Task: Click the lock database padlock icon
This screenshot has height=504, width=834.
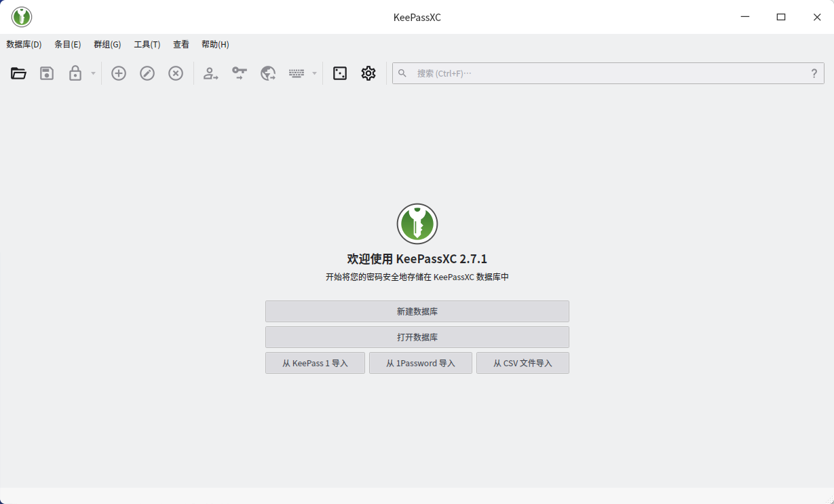Action: click(75, 73)
